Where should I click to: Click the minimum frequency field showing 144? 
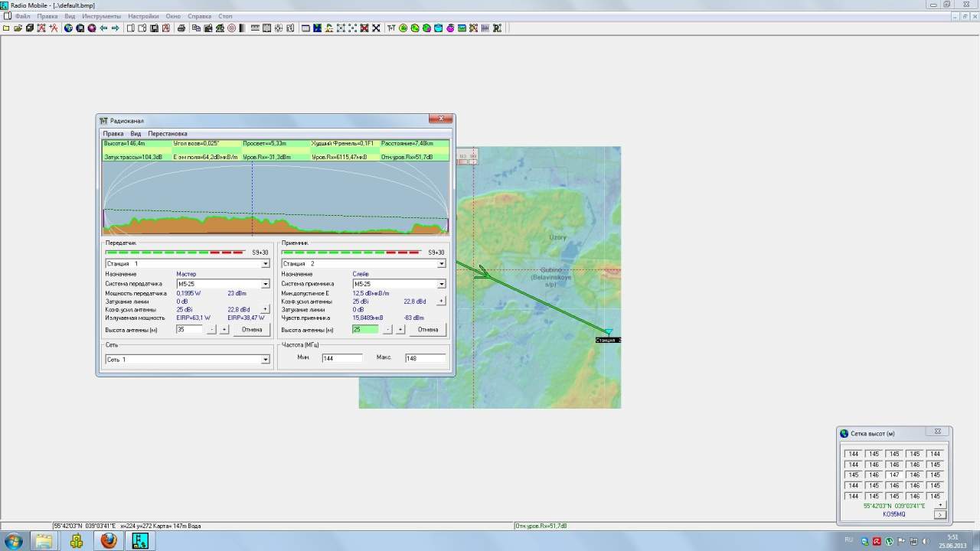tap(341, 358)
